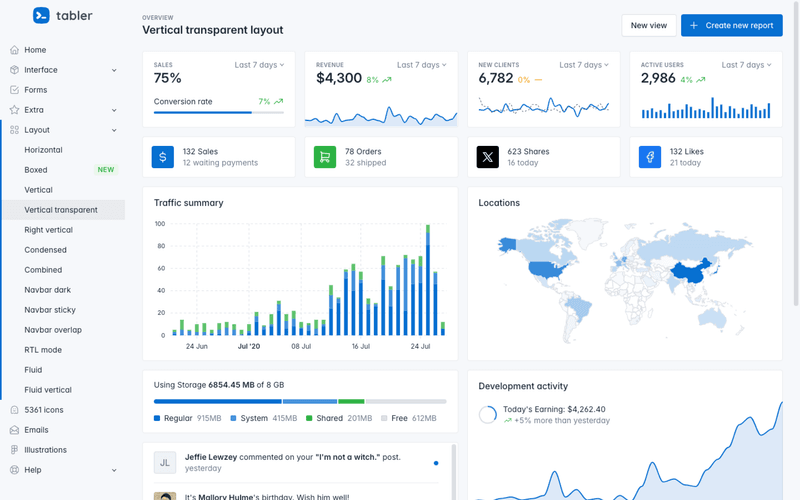800x500 pixels.
Task: Click the Extra star icon
Action: tap(14, 110)
